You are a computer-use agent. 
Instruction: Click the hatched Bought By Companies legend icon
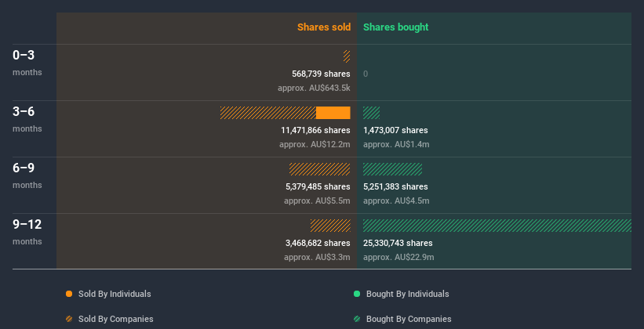click(x=357, y=319)
